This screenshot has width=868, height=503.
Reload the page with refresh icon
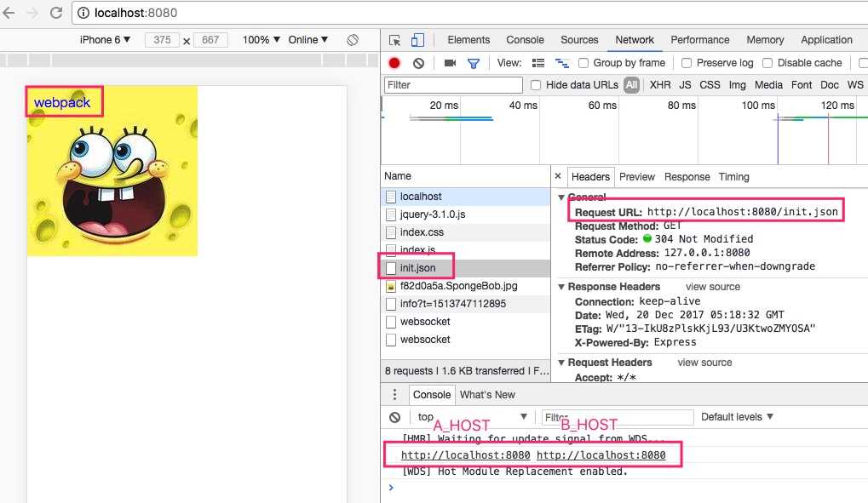(56, 13)
